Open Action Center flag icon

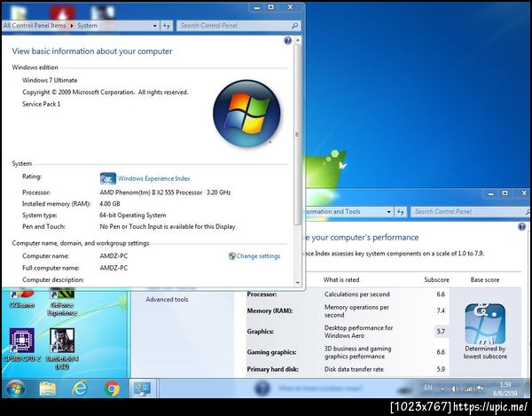480,389
